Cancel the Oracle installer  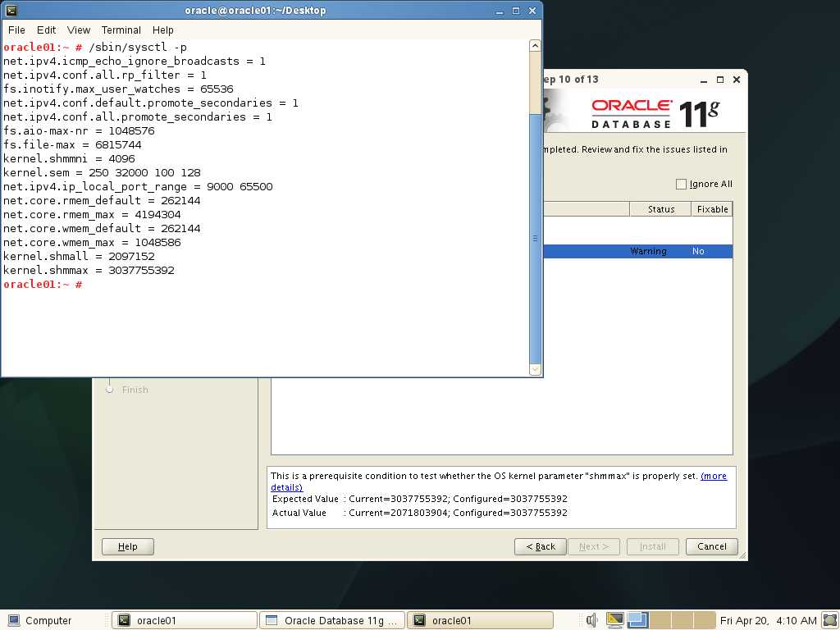point(711,546)
